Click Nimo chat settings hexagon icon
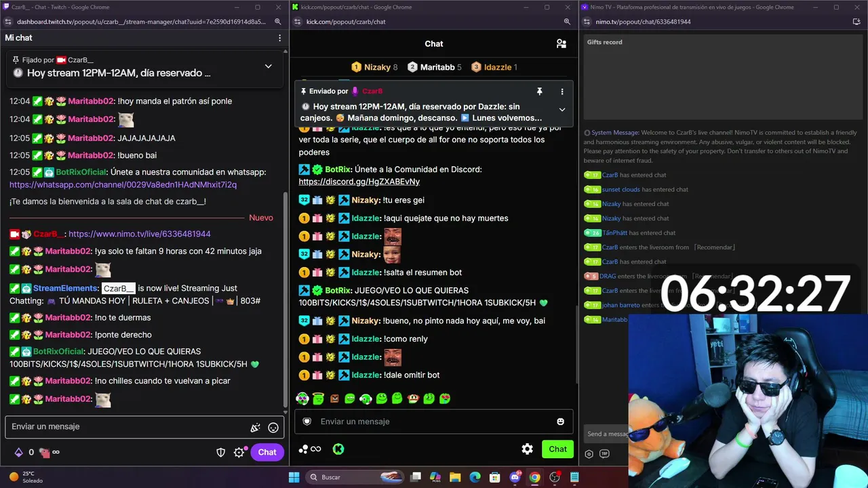This screenshot has height=488, width=868. (x=589, y=454)
